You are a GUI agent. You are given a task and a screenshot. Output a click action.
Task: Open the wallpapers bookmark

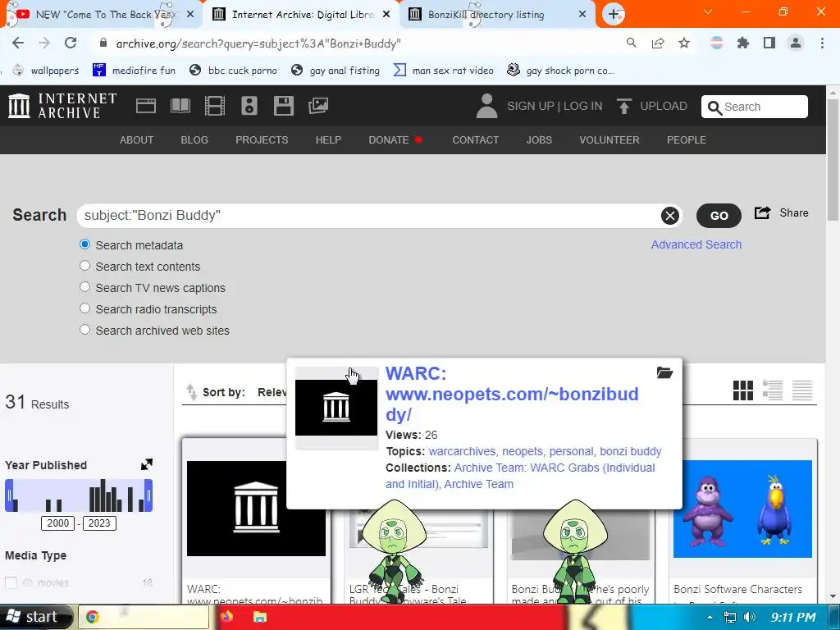46,71
